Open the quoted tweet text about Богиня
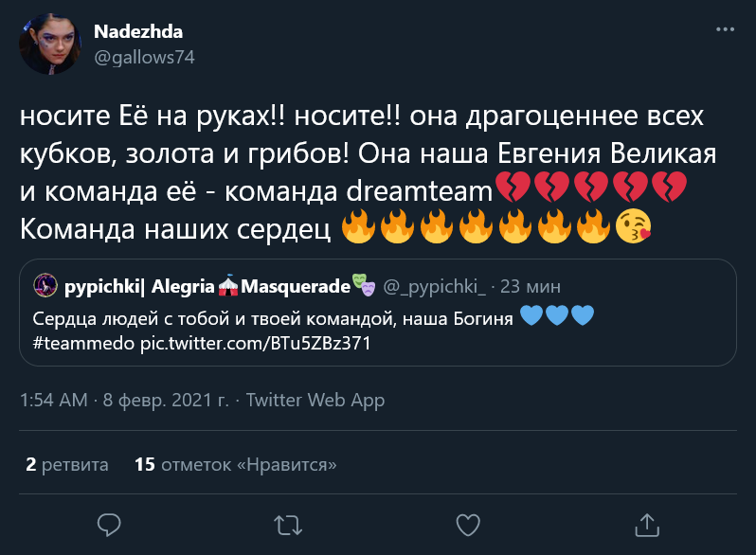The image size is (756, 555). point(275,317)
